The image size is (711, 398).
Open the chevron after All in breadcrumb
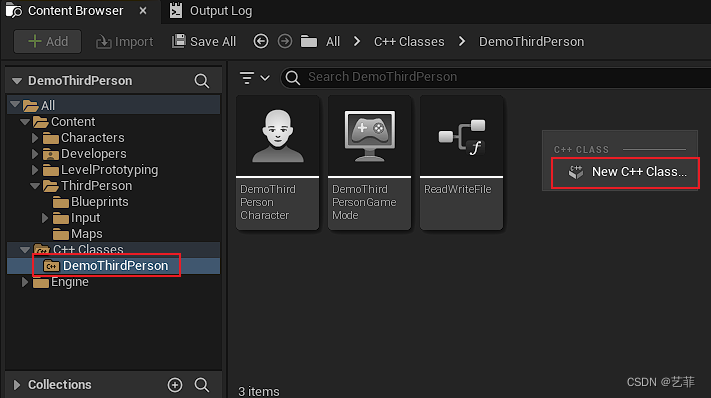coord(357,42)
